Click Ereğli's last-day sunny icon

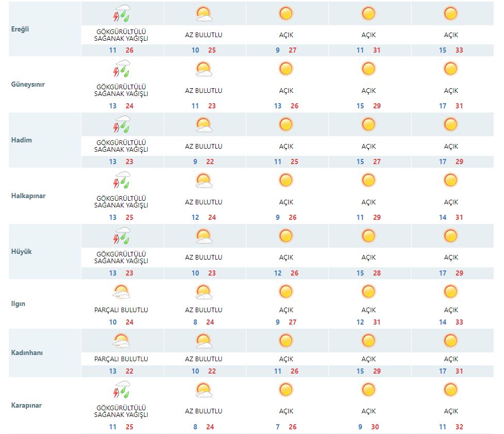[451, 13]
